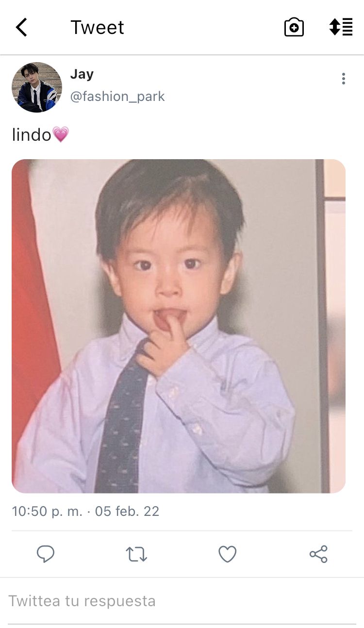Tap the sort thread arrows icon
The width and height of the screenshot is (364, 628).
[x=341, y=27]
